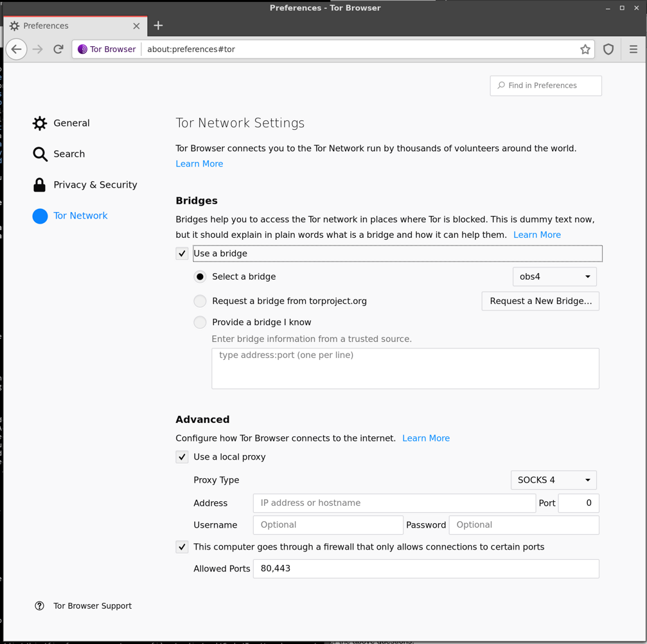The width and height of the screenshot is (647, 644).
Task: Click the gear icon on Preferences tab
Action: tap(14, 26)
